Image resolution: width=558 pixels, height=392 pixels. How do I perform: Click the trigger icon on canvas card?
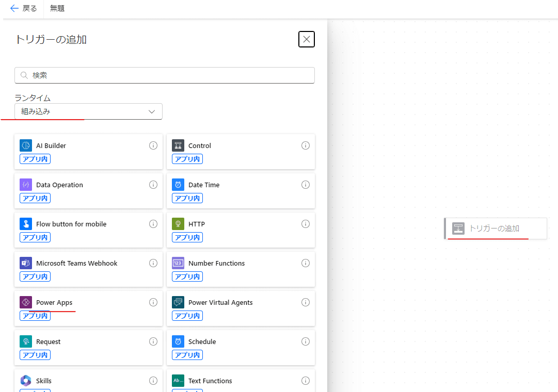tap(458, 228)
